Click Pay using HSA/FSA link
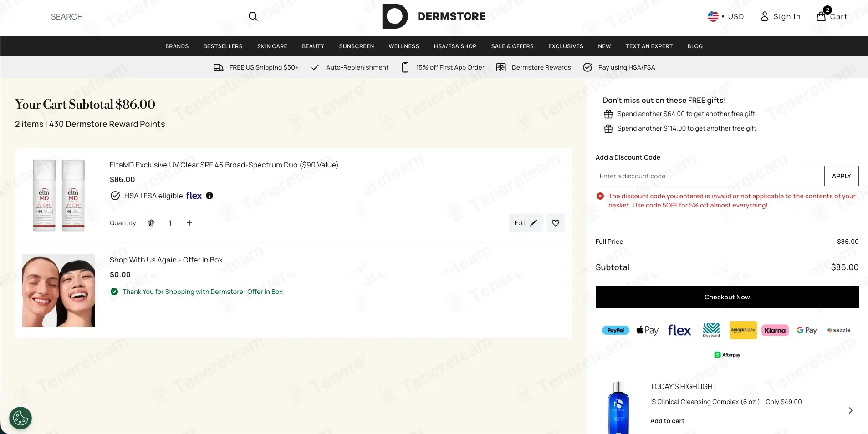This screenshot has height=434, width=868. click(x=627, y=67)
